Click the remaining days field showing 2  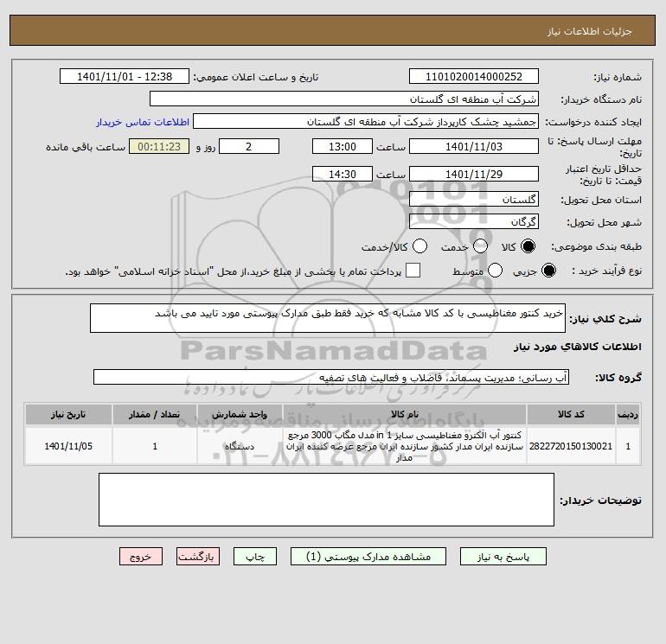pos(249,146)
